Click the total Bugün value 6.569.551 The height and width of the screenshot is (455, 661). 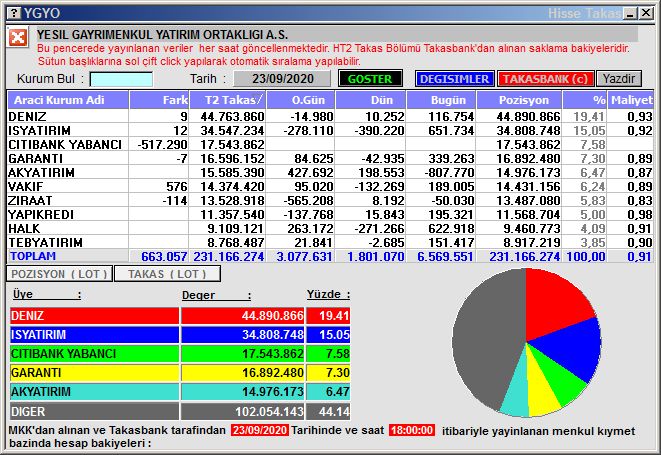pos(445,256)
